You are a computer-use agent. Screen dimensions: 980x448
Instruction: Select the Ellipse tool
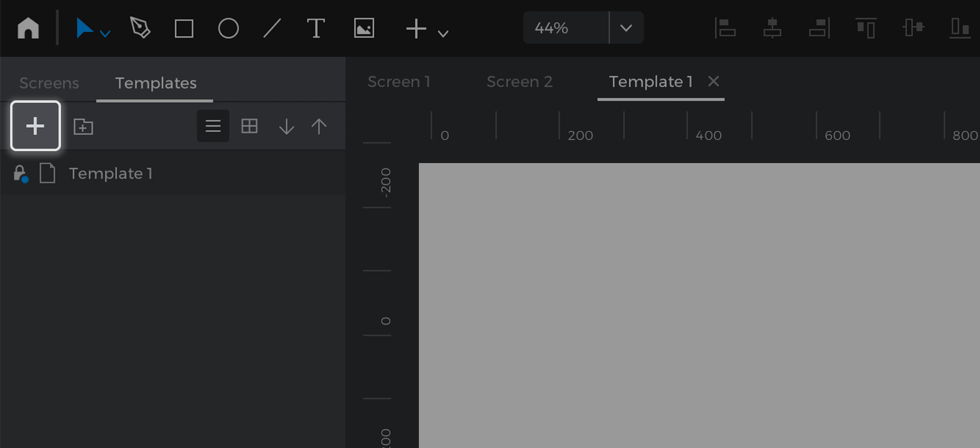pyautogui.click(x=228, y=29)
